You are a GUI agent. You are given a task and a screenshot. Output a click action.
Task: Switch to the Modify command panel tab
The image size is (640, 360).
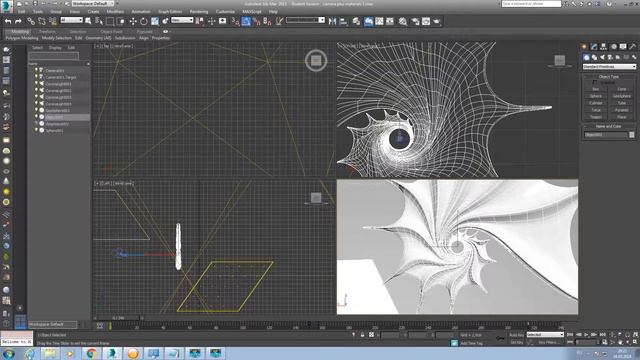coord(594,47)
